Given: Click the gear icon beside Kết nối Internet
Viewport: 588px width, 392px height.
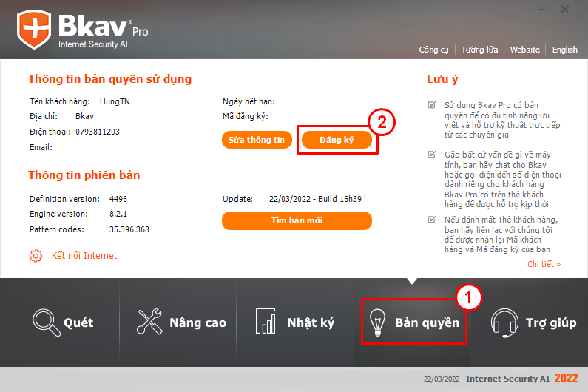Looking at the screenshot, I should tap(36, 256).
